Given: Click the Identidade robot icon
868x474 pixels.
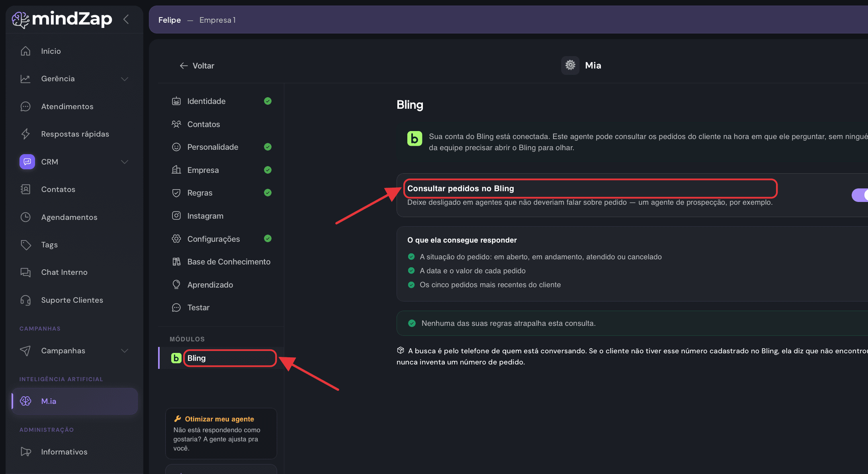Looking at the screenshot, I should coord(176,101).
